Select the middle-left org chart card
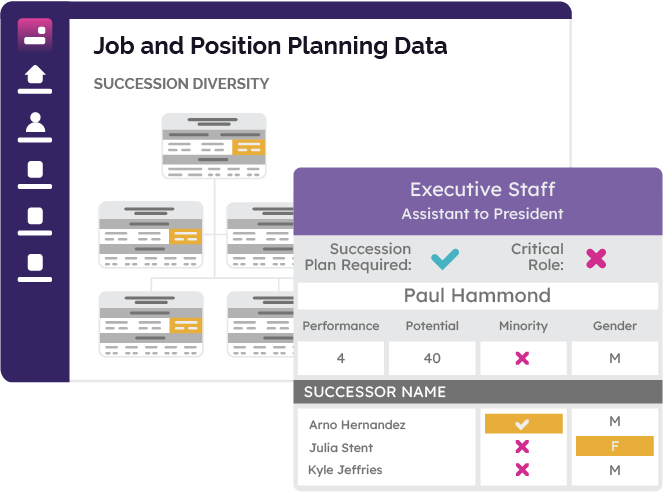 [x=151, y=234]
